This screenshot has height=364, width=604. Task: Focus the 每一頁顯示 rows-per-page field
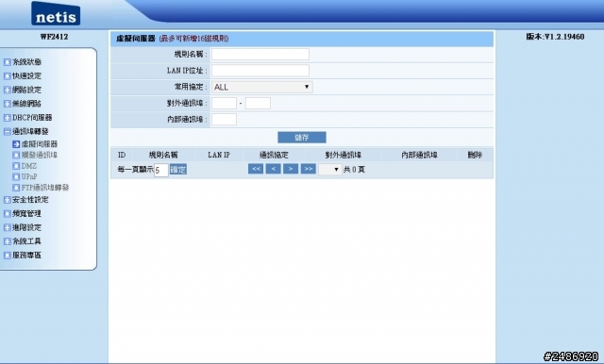[161, 170]
